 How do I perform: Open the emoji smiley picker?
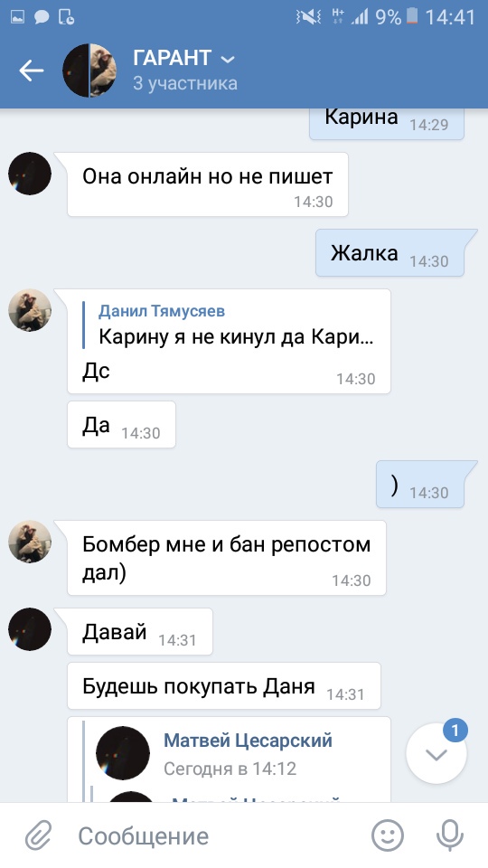pos(388,835)
